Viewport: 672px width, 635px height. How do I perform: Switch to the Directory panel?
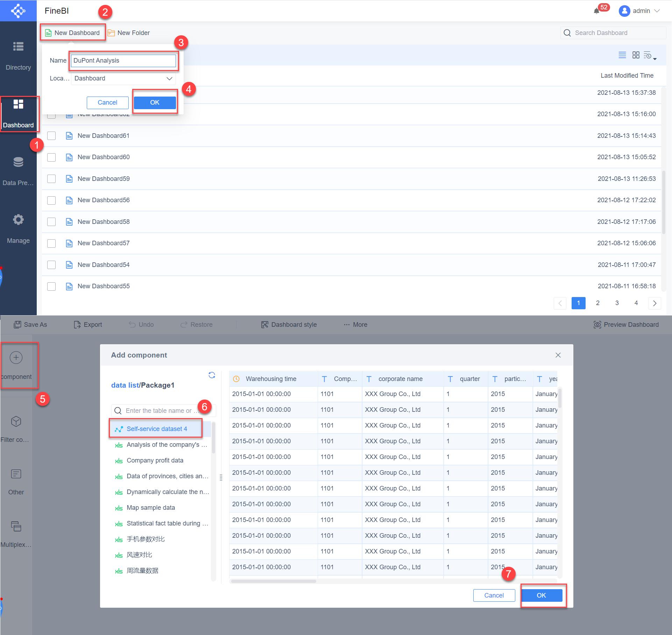(x=18, y=56)
